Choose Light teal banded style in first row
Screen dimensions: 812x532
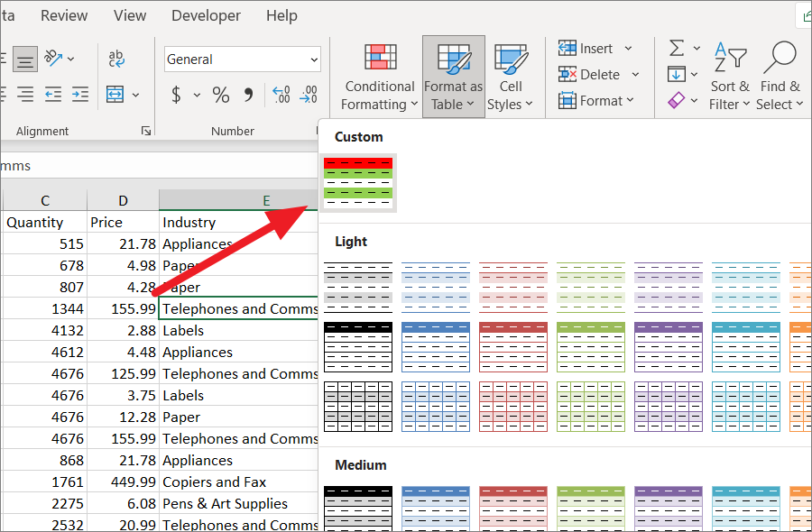click(x=746, y=288)
